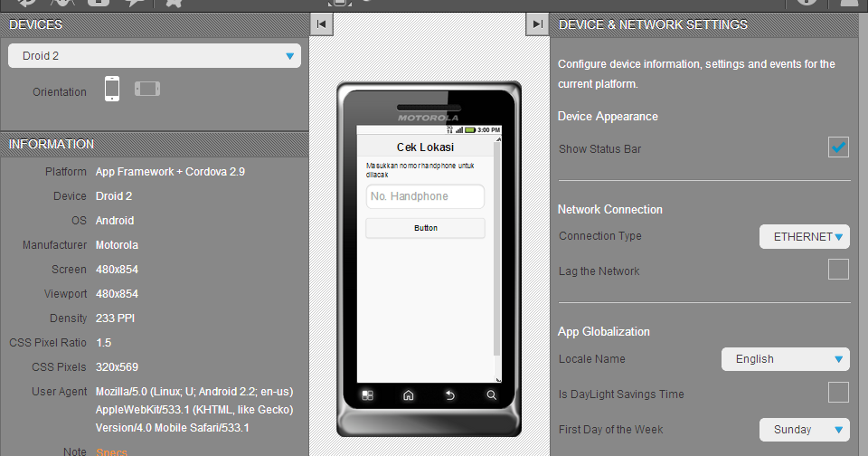The height and width of the screenshot is (456, 868).
Task: Click 'App Framework + Cordova 2.9' platform value
Action: pos(170,172)
